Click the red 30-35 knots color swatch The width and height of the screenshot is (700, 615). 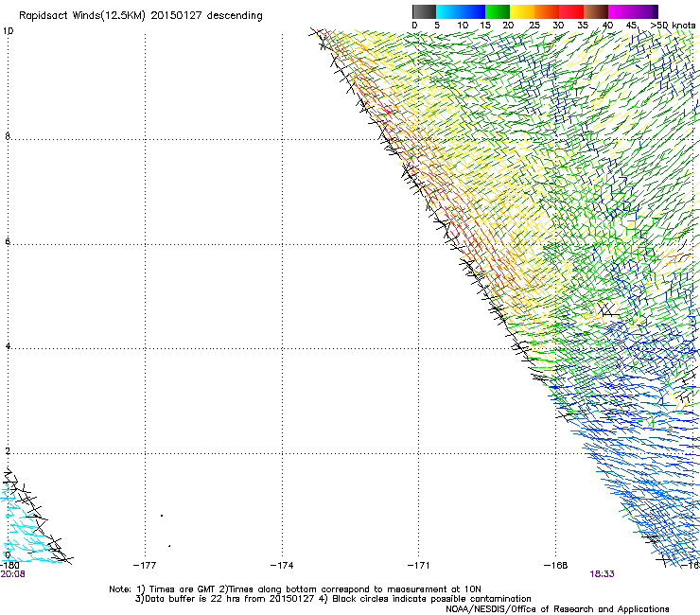tap(571, 11)
